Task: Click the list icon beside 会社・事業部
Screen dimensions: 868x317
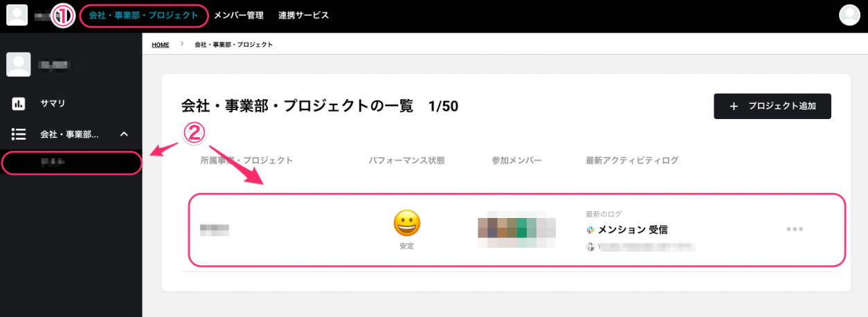Action: 19,134
